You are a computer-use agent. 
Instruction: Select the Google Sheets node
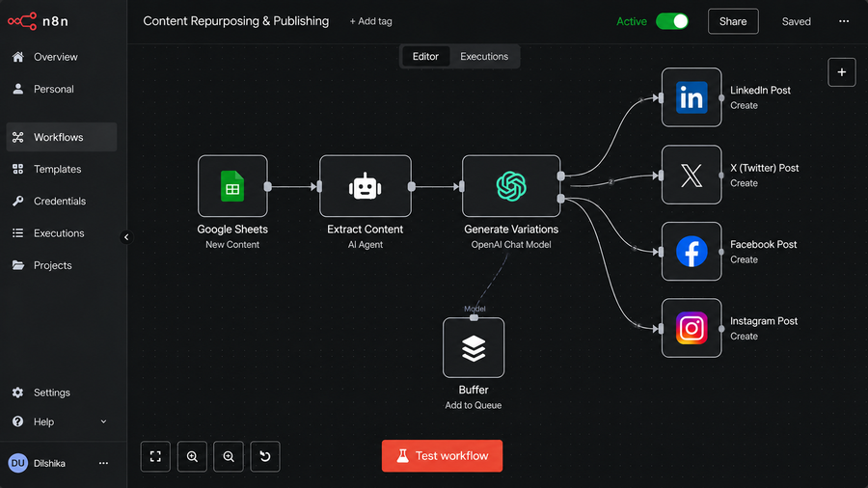click(232, 186)
